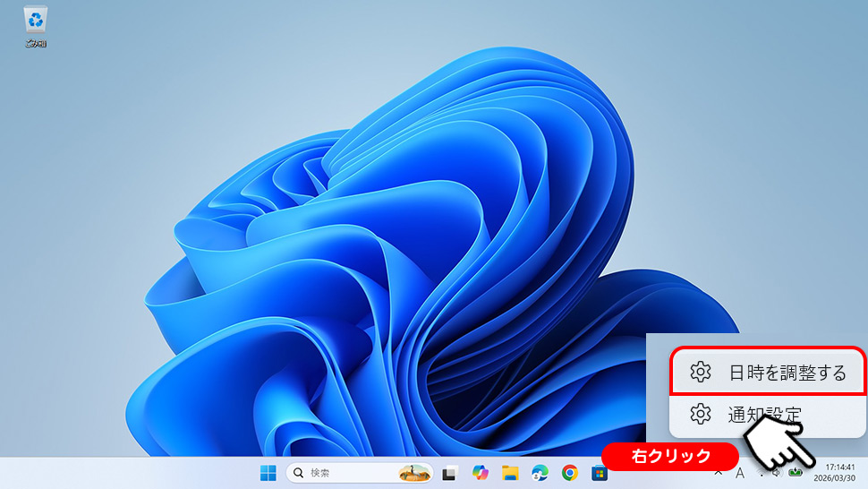Image resolution: width=868 pixels, height=489 pixels.
Task: Click the taskbar clock showing 17:14:41
Action: click(x=838, y=473)
